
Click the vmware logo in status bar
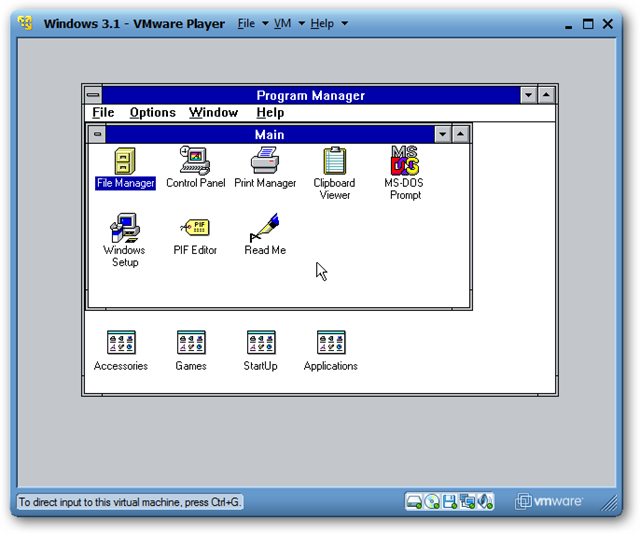[549, 501]
